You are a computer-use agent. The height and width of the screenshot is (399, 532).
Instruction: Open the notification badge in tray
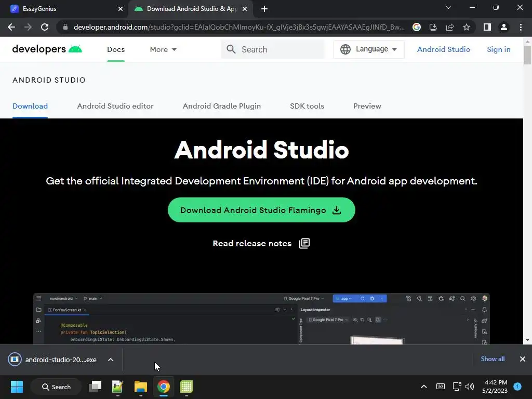(x=517, y=387)
